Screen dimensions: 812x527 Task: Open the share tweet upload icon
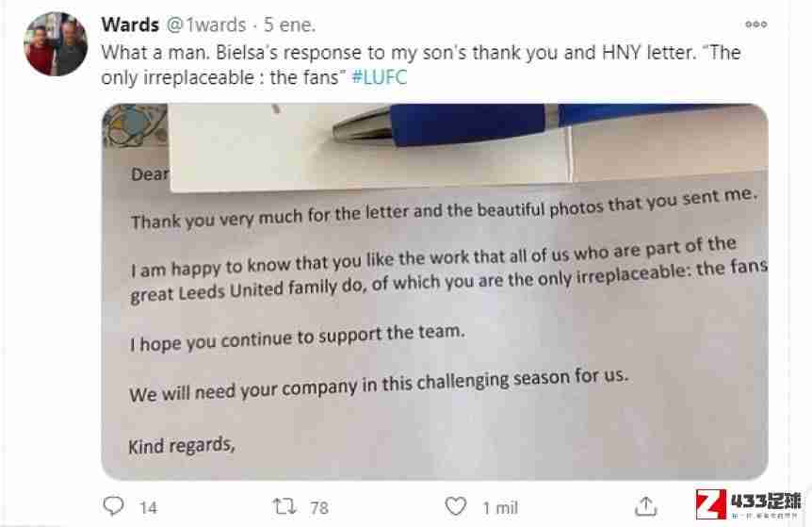[646, 505]
